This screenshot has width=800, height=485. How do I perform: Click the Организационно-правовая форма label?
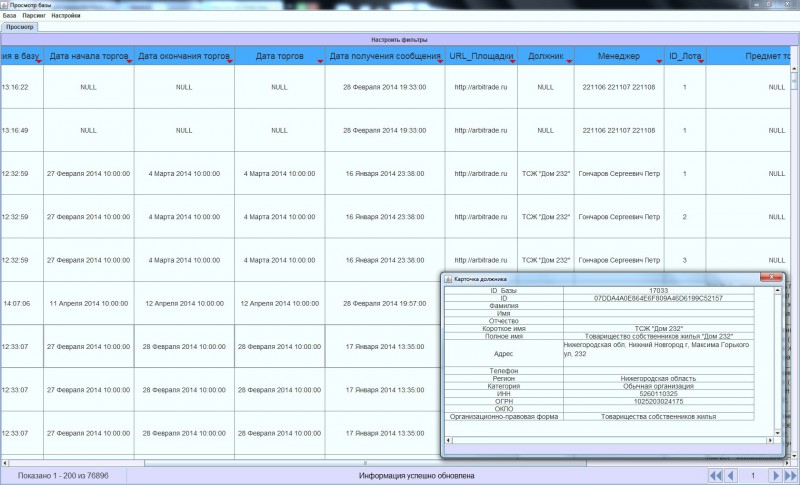pos(504,417)
